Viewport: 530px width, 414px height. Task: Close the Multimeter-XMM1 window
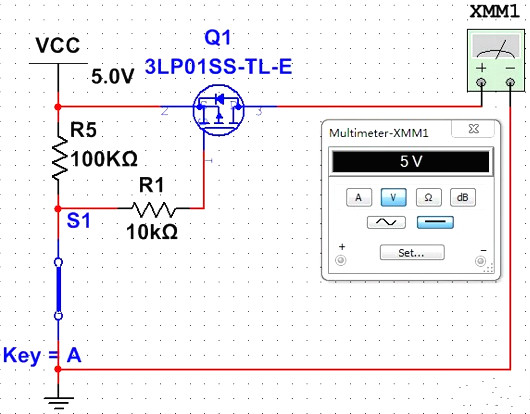473,128
